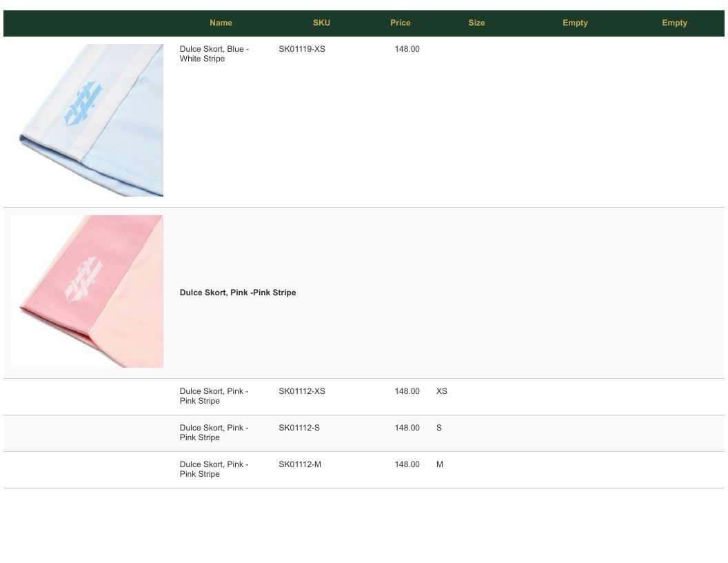Click the XS size cell
Image resolution: width=728 pixels, height=563 pixels.
point(441,391)
